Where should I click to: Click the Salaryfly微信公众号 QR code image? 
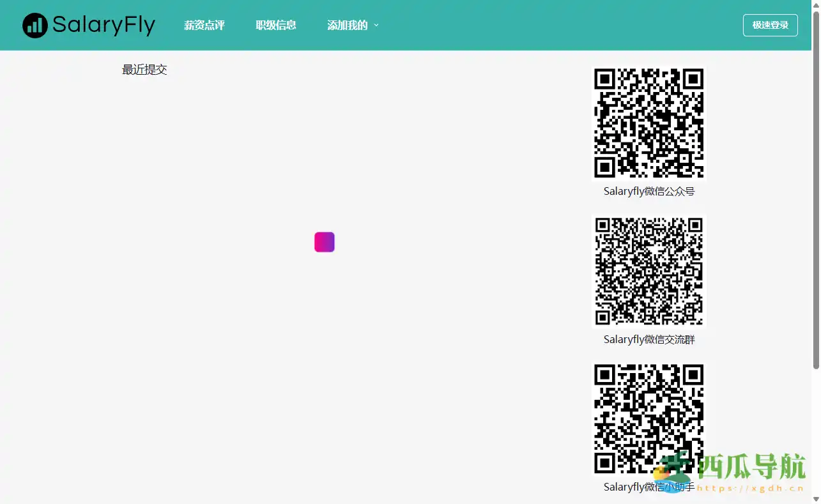pos(648,123)
